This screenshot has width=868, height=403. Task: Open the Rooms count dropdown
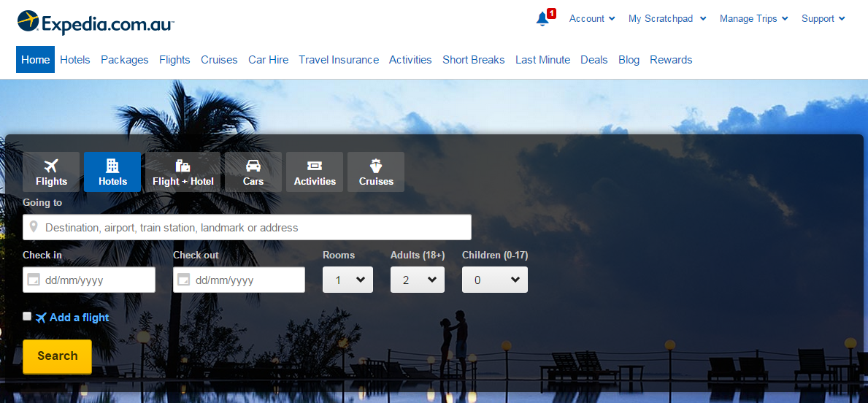347,280
